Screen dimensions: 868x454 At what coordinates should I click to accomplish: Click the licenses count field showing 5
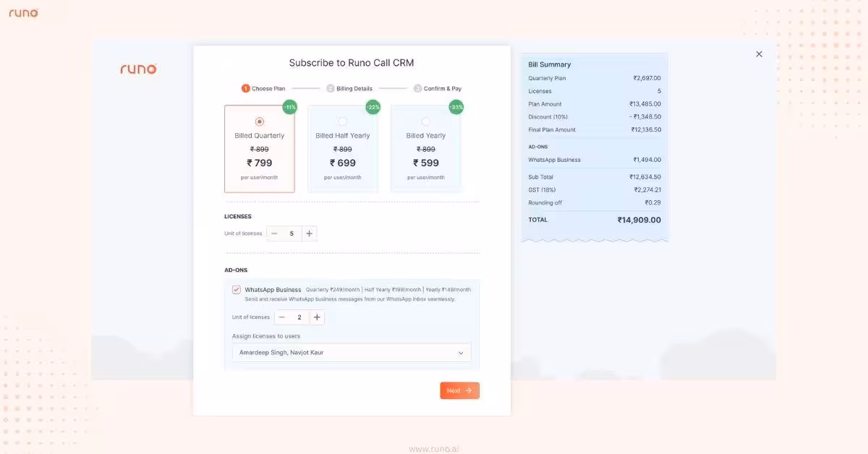pyautogui.click(x=292, y=233)
